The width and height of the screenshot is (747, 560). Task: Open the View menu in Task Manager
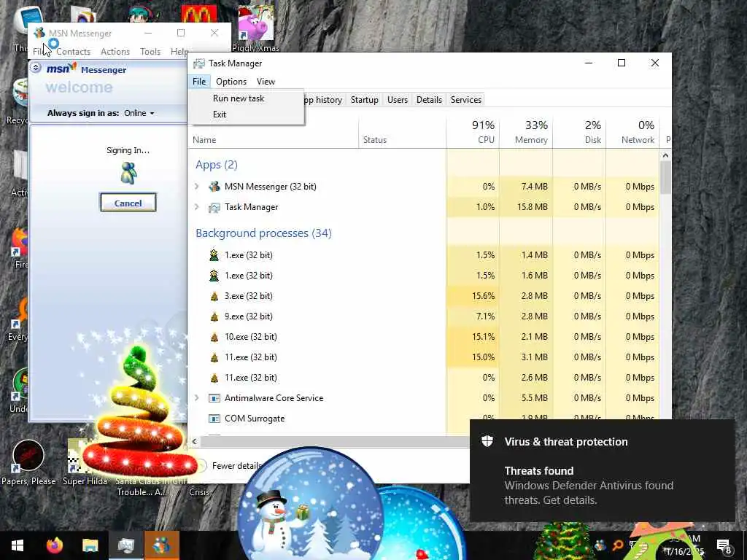click(x=266, y=82)
